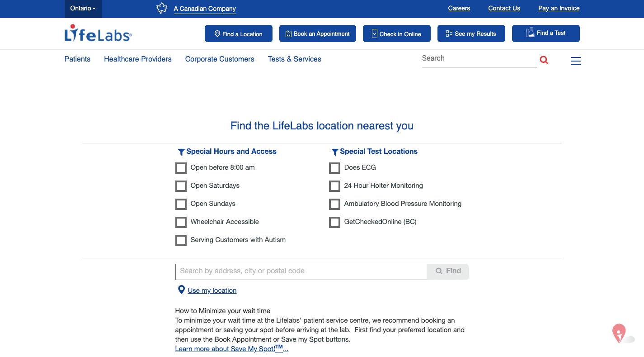Viewport: 644px width, 357px height.
Task: Tick the Does ECG checkbox
Action: tap(334, 168)
